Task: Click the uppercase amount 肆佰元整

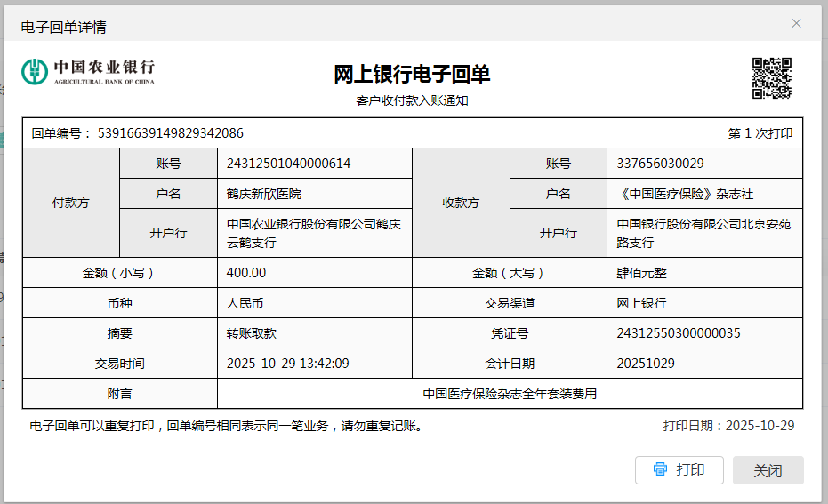Action: [x=641, y=273]
